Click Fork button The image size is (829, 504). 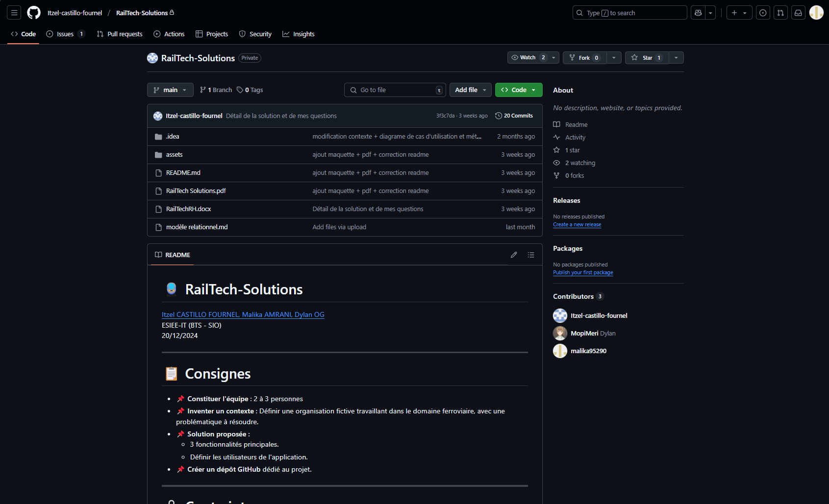coord(585,58)
